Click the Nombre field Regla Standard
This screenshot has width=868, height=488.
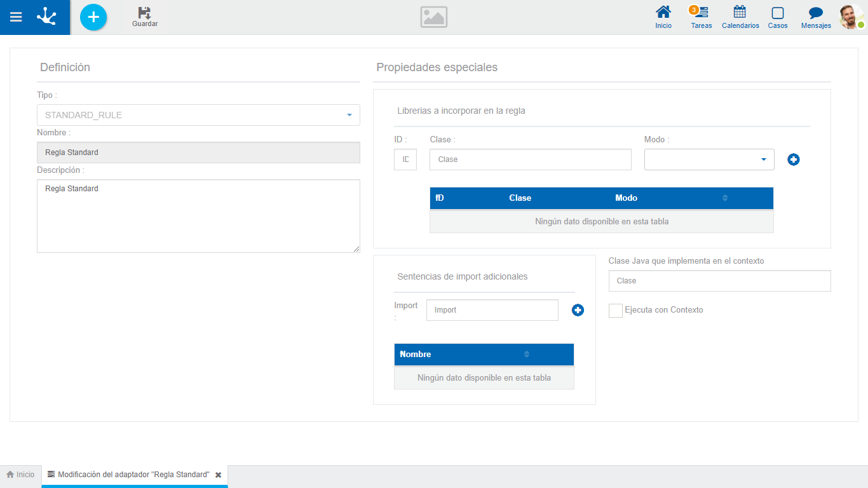(198, 152)
